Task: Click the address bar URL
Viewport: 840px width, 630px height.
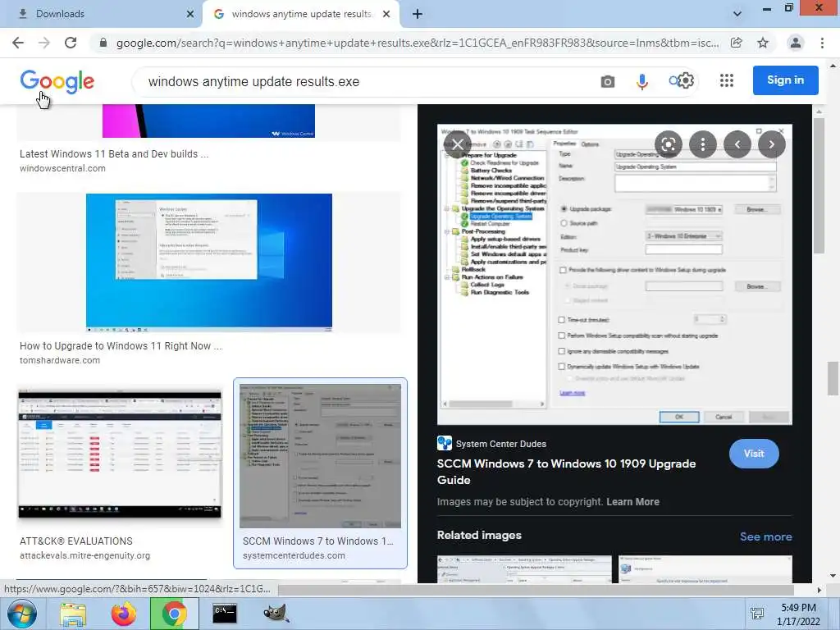Action: tap(418, 43)
